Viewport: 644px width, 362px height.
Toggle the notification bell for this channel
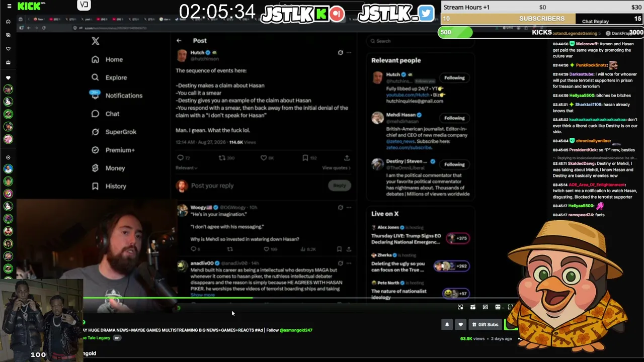[x=447, y=325]
